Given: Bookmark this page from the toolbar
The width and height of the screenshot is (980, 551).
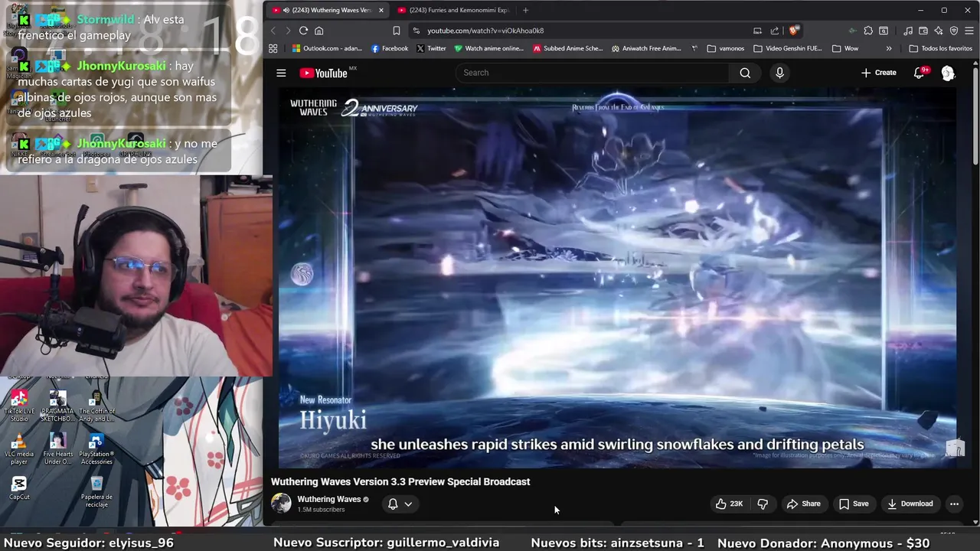Looking at the screenshot, I should coord(397,31).
